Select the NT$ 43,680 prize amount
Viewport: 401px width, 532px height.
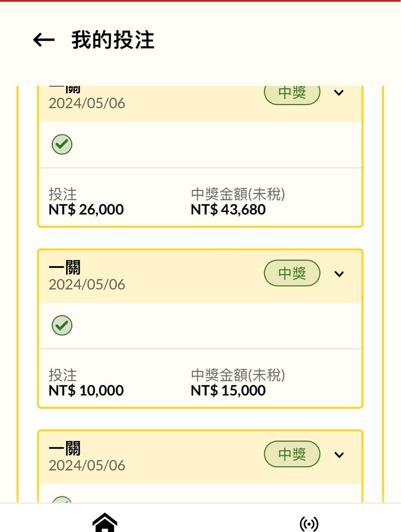[228, 209]
